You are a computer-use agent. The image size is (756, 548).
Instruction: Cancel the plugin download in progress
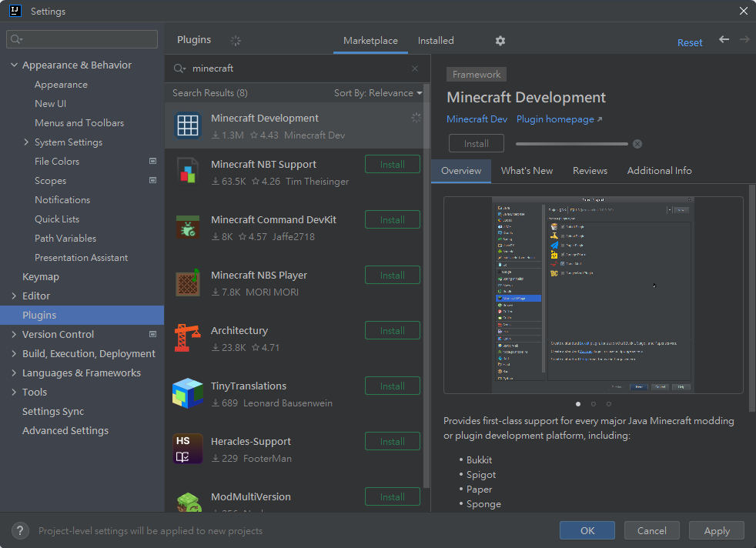point(637,144)
